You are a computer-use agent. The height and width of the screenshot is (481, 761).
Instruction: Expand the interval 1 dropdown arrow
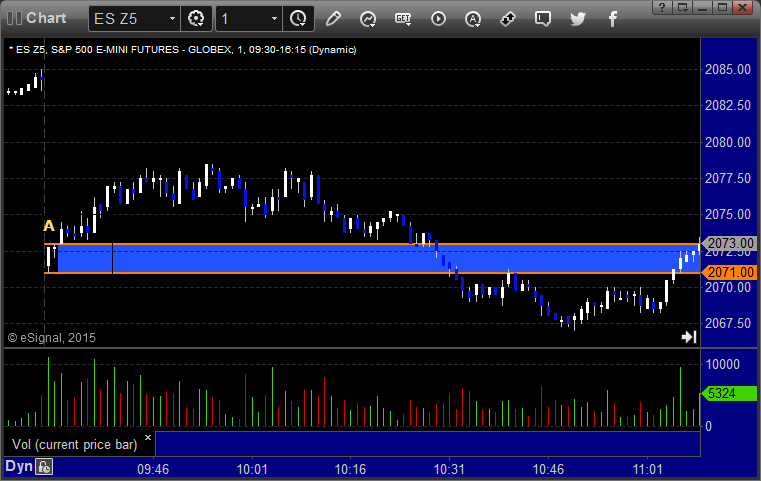tap(274, 19)
